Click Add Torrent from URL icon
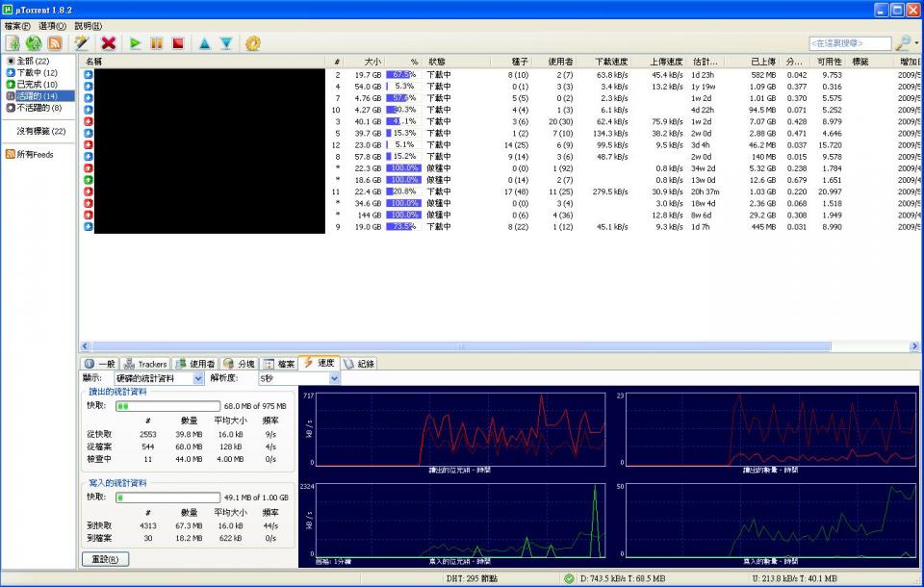This screenshot has height=587, width=924. pos(34,43)
